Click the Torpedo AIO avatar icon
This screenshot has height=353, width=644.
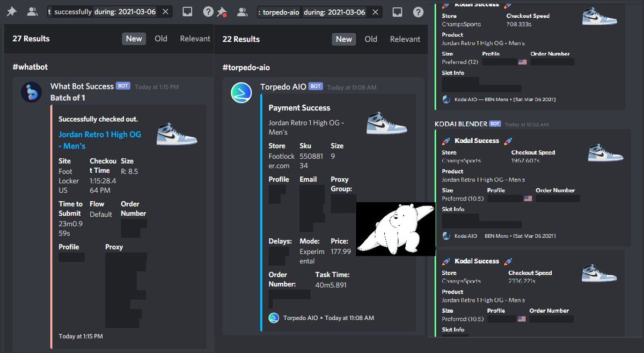[241, 92]
